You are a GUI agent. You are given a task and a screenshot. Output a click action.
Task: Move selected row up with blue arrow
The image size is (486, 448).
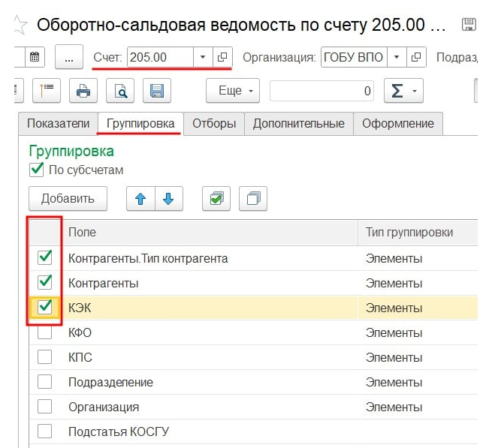pos(140,198)
